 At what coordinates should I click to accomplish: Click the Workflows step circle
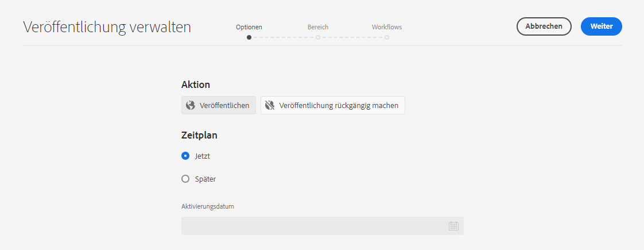(x=387, y=37)
